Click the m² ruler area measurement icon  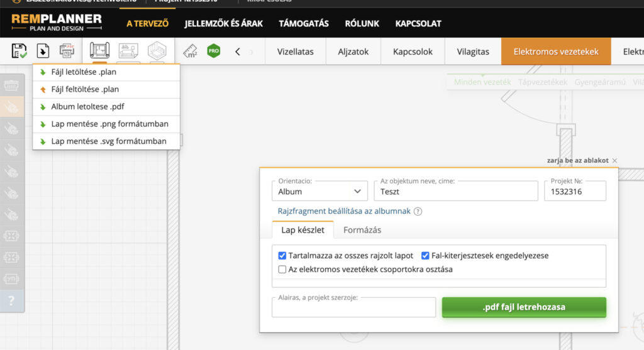(x=190, y=52)
